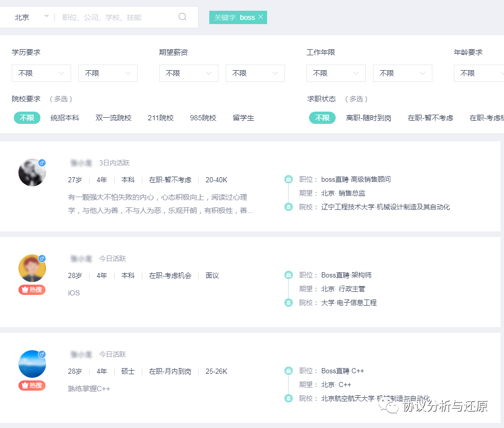504x428 pixels.
Task: Click 在职-考虑机会 text in iOS candidate row
Action: [x=170, y=275]
